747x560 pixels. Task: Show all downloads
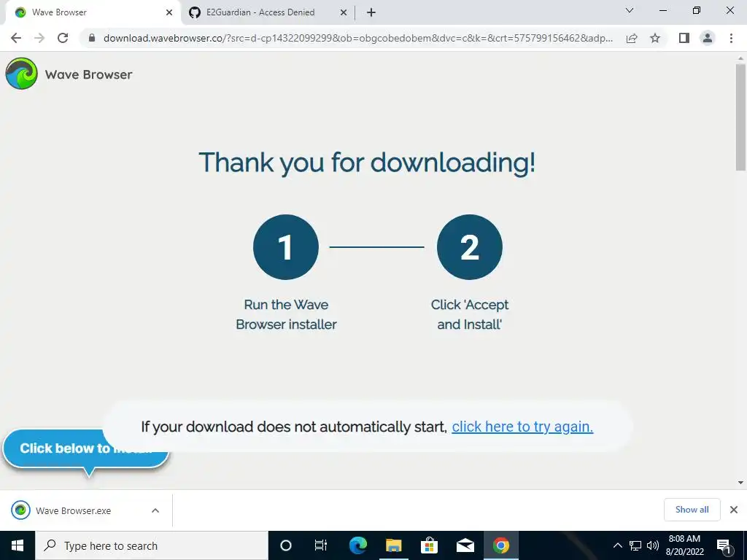click(x=692, y=510)
